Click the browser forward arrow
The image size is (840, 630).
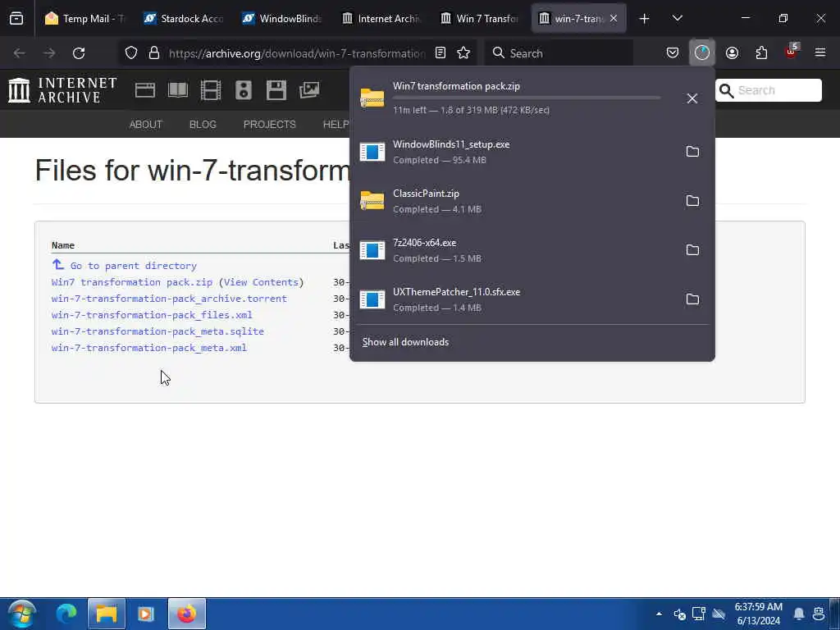click(x=49, y=53)
